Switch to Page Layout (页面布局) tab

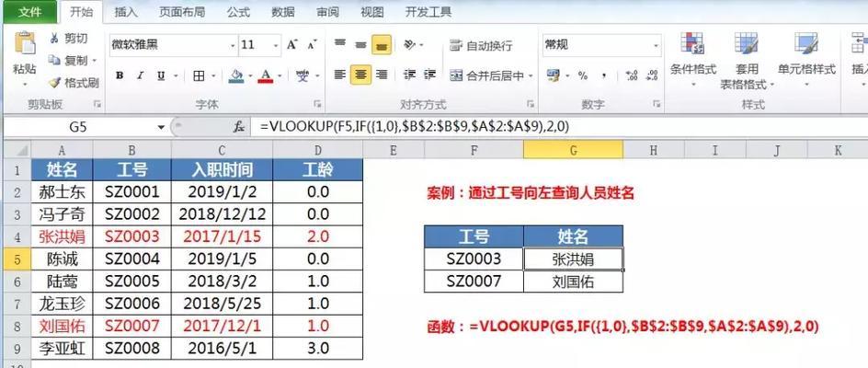click(x=181, y=12)
